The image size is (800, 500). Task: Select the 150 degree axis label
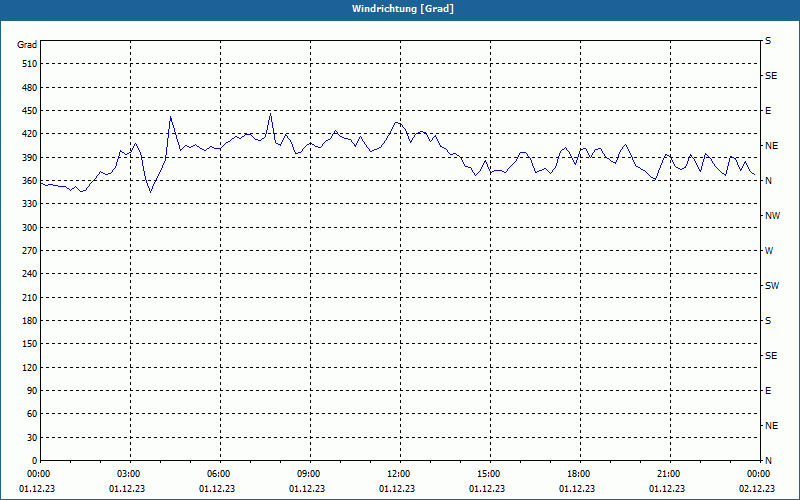pos(30,344)
